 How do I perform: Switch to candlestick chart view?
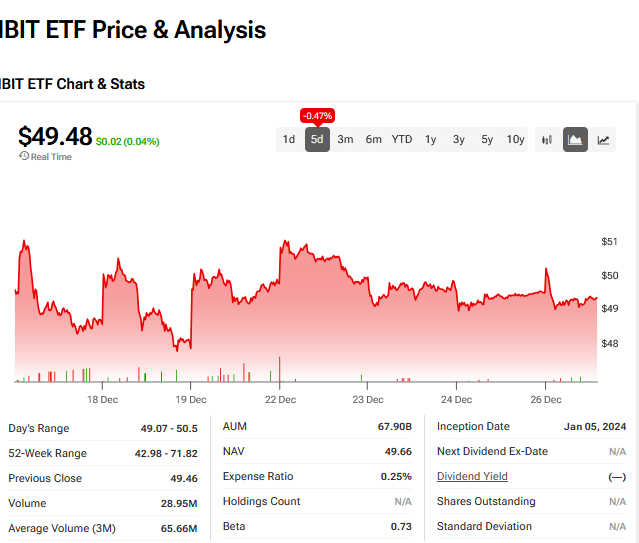tap(546, 140)
